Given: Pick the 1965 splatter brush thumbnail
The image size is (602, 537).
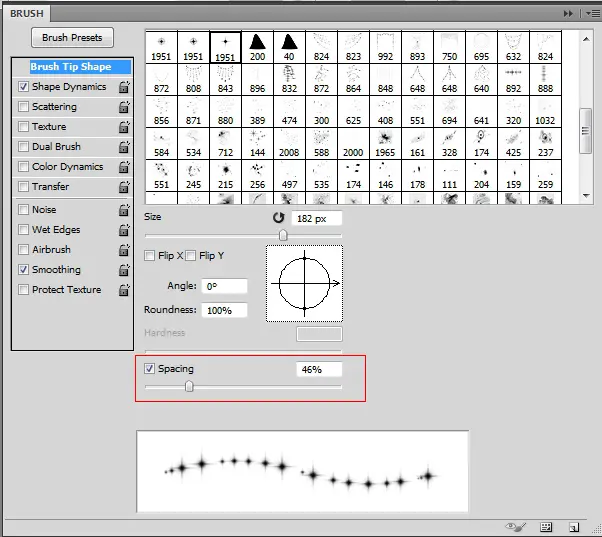Looking at the screenshot, I should tap(385, 143).
